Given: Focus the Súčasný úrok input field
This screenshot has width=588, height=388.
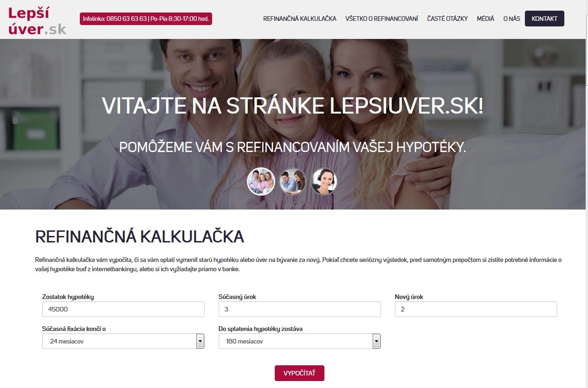Looking at the screenshot, I should tap(299, 309).
